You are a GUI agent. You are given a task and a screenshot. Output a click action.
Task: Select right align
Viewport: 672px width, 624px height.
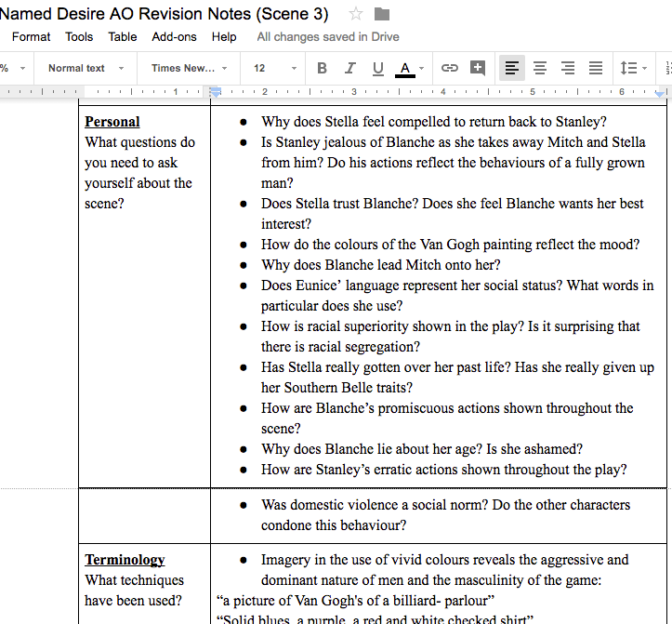tap(568, 68)
